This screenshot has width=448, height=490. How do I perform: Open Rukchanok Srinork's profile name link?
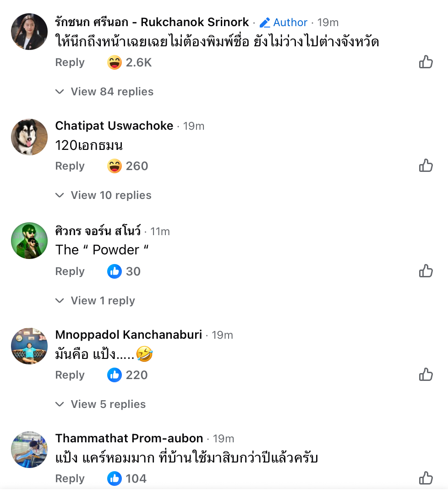coord(152,22)
